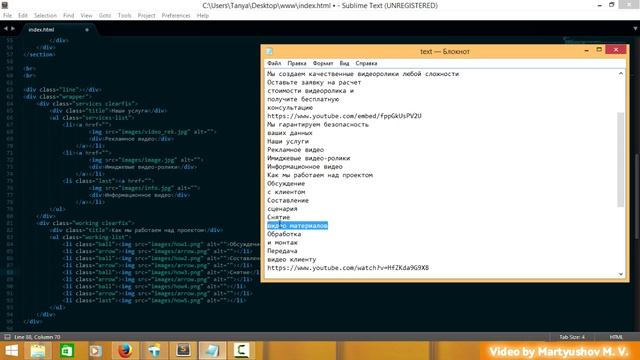This screenshot has width=640, height=360.
Task: Open File Explorer from taskbar
Action: coord(38,351)
